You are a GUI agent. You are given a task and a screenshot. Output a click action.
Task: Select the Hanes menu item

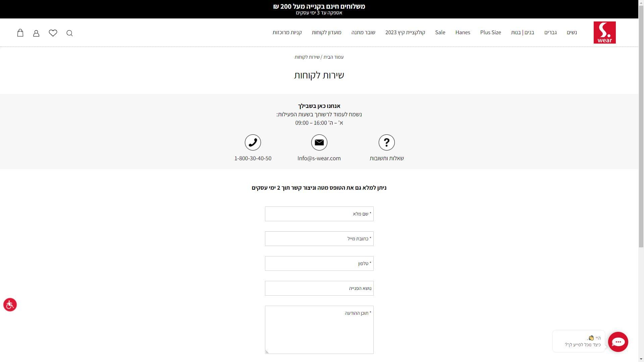pos(463,33)
